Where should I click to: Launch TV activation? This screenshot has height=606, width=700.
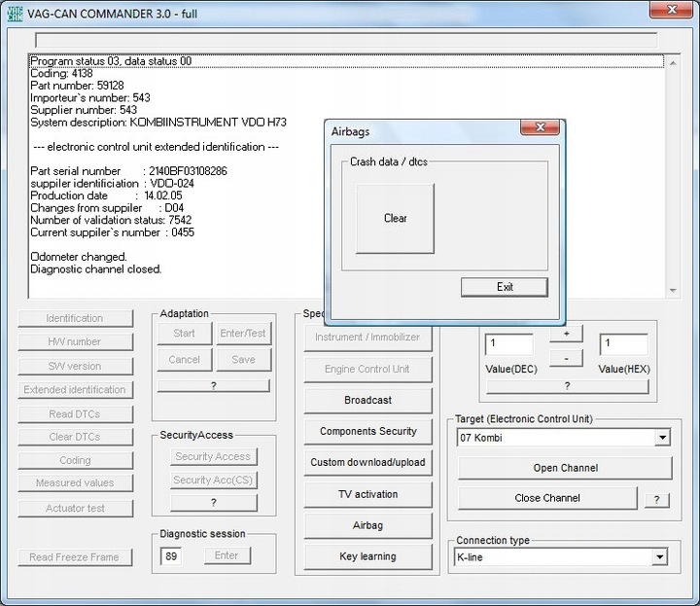pos(367,494)
